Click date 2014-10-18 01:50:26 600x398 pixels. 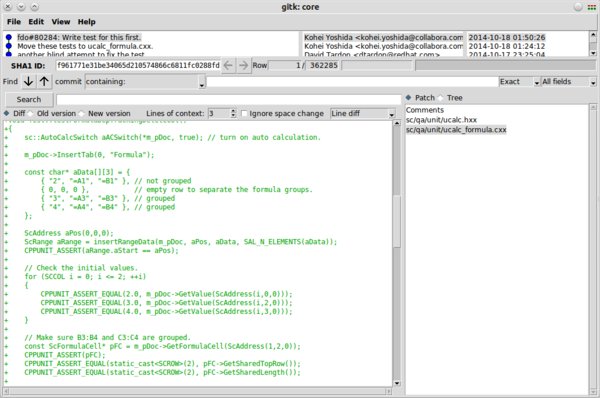(x=507, y=38)
